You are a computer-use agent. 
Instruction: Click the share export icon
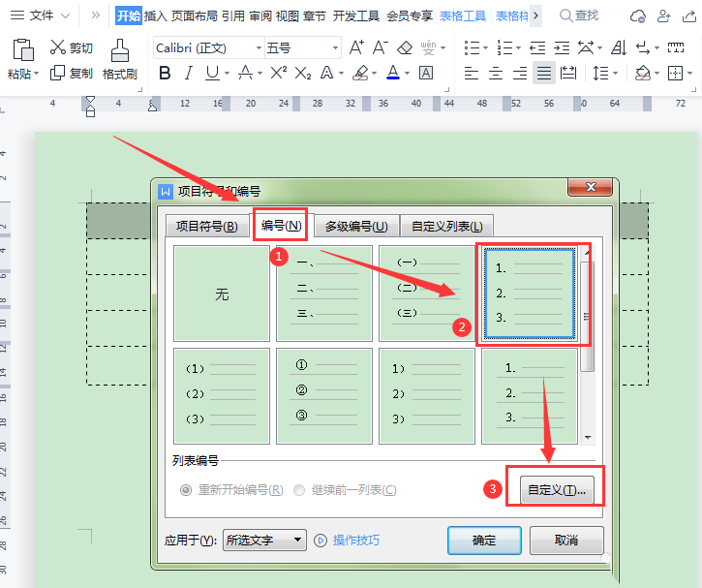click(689, 16)
